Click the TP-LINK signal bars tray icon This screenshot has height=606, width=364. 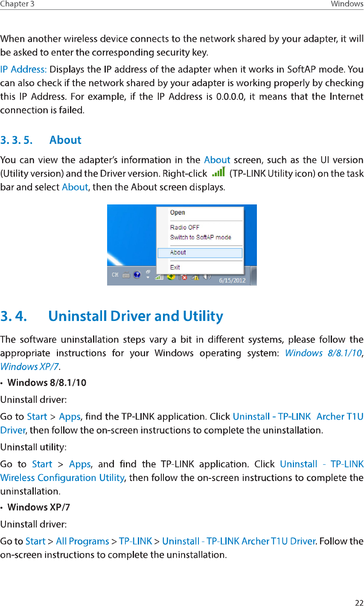click(159, 277)
